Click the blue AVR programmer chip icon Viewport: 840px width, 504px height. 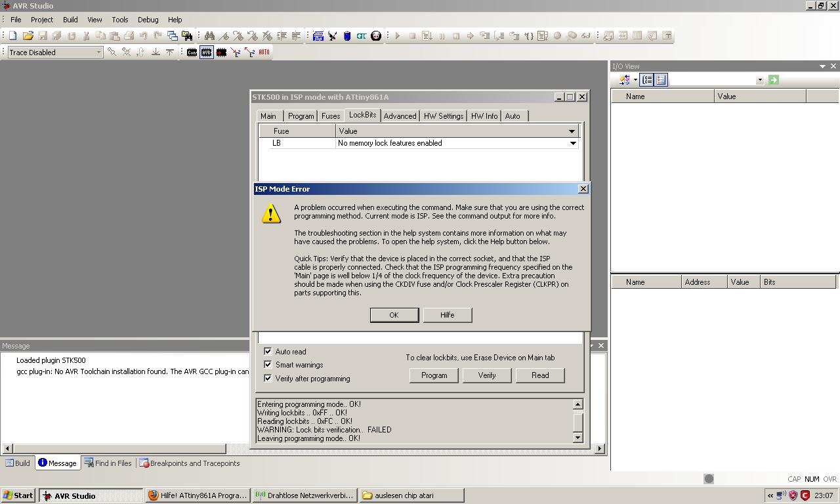click(318, 36)
